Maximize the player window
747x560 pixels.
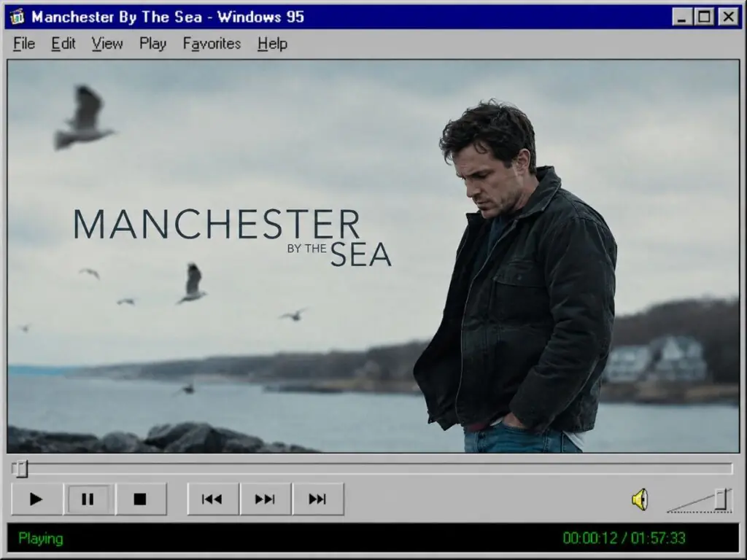pos(704,17)
